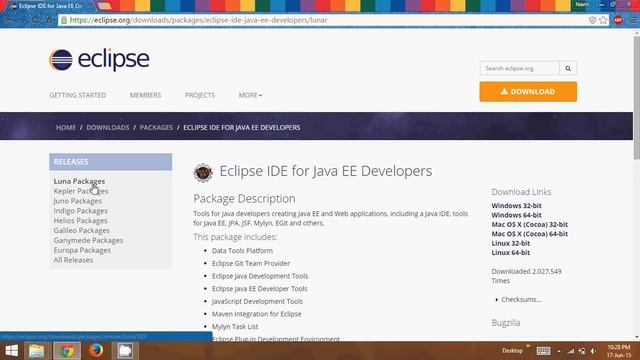Screen dimensions: 640x360
Task: Go to PACKAGES breadcrumb
Action: 156,127
